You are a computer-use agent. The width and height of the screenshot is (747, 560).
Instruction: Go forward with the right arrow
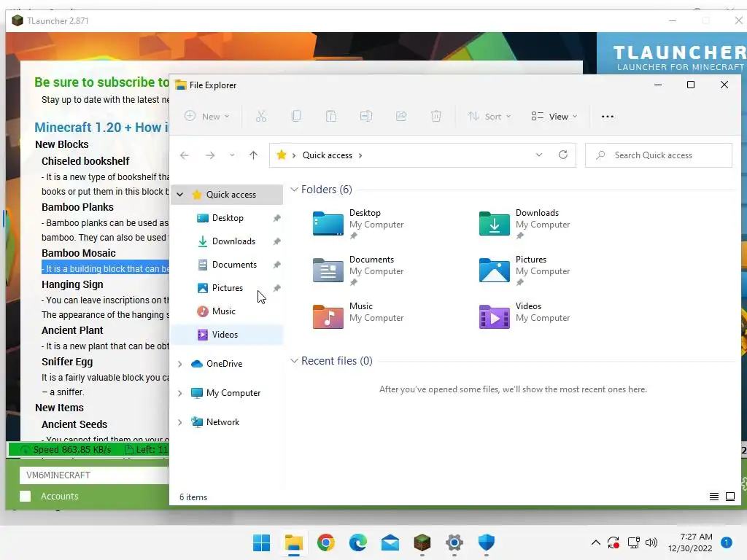(x=210, y=155)
